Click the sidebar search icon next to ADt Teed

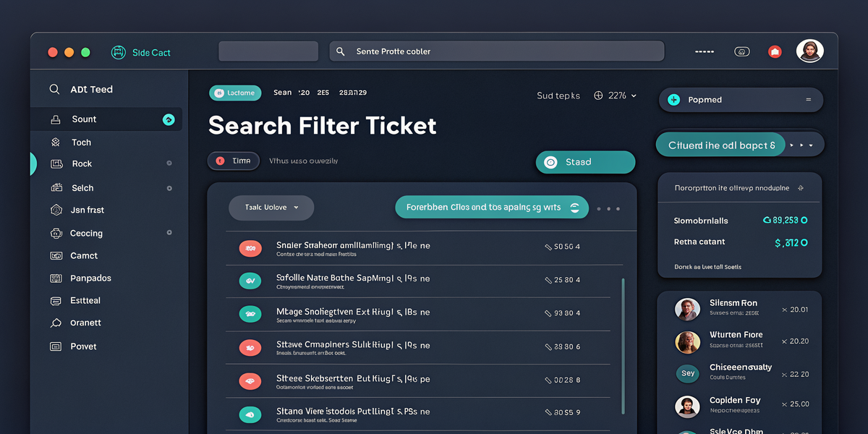54,90
